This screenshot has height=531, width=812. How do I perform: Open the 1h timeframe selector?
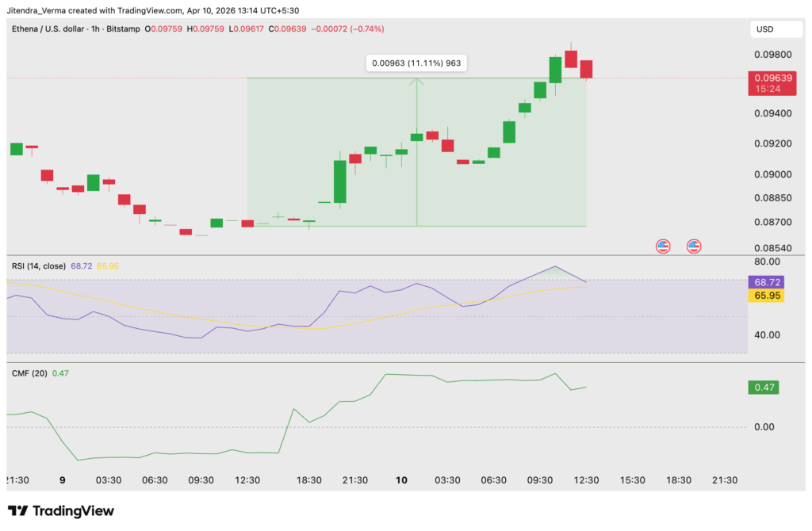point(94,29)
